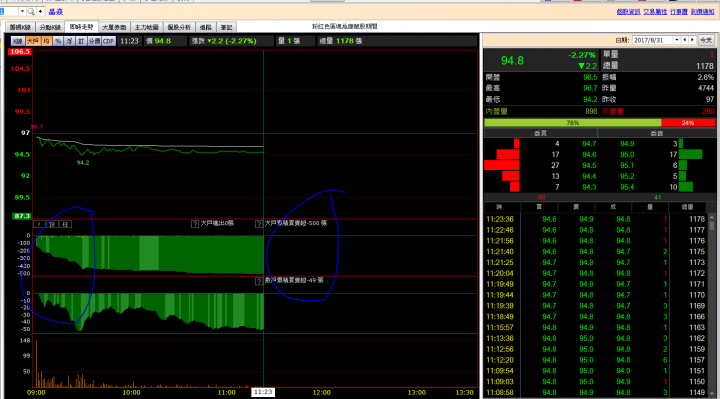720x399 pixels.
Task: Open the 個股分析 tab
Action: (x=179, y=28)
